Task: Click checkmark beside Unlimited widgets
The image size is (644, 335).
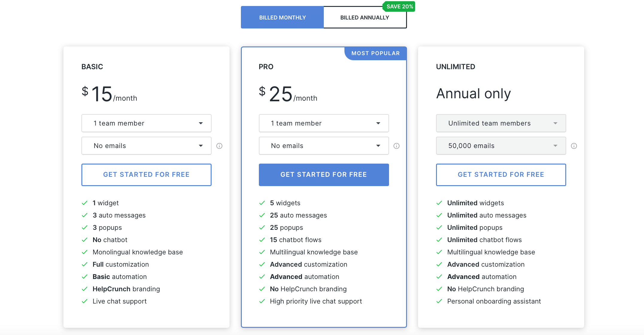Action: [439, 203]
